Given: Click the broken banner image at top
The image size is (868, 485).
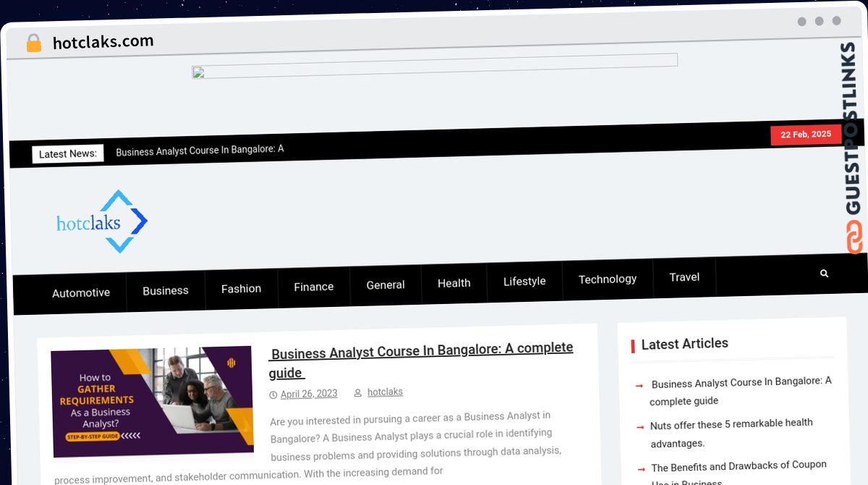Looking at the screenshot, I should pyautogui.click(x=435, y=67).
